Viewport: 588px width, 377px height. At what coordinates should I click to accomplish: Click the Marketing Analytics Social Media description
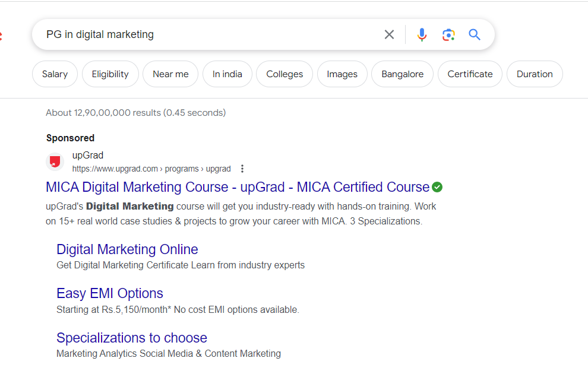[x=169, y=354]
